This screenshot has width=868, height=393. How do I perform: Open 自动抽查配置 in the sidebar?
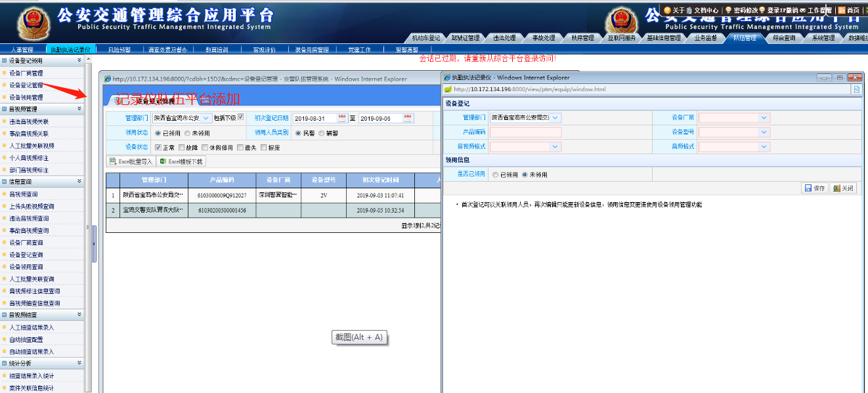pos(26,339)
